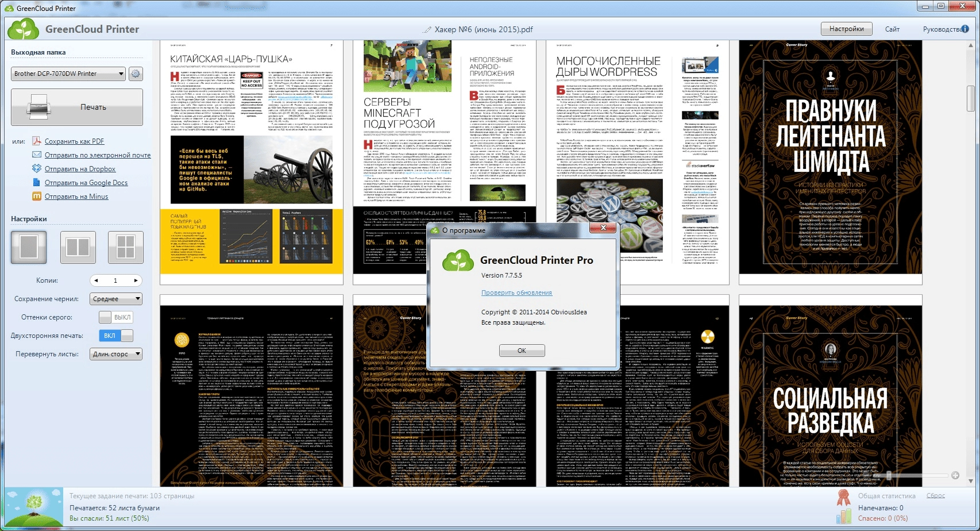The height and width of the screenshot is (531, 980).
Task: Click the envelope icon for email sending
Action: 37,155
